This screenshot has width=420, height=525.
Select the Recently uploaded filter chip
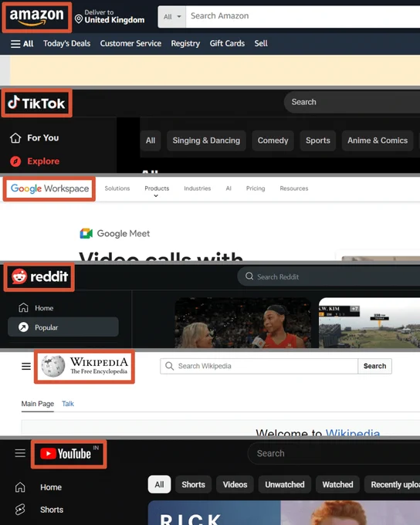point(392,485)
